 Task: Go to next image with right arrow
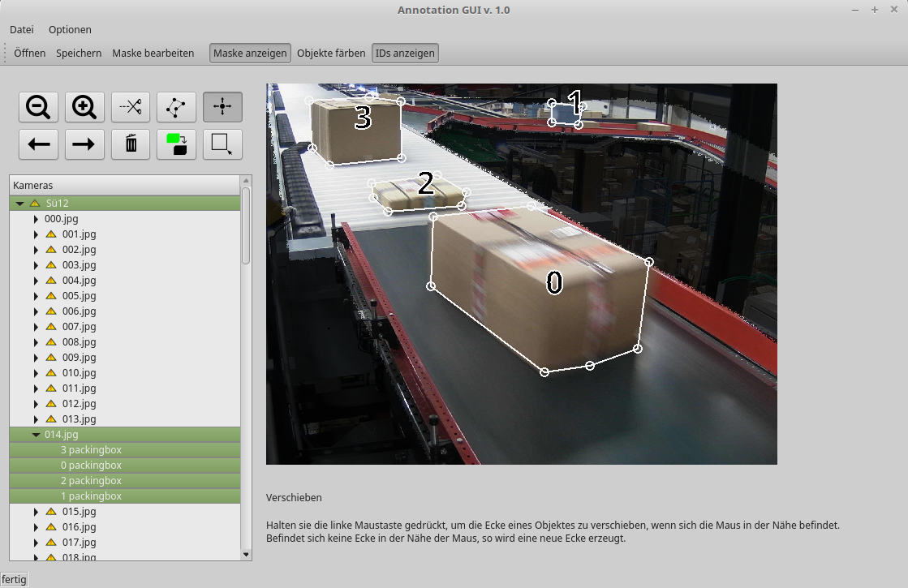point(84,144)
